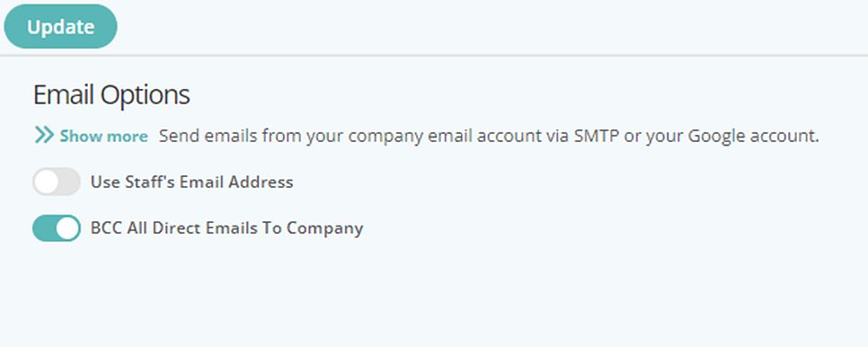This screenshot has width=868, height=347.
Task: Expand details using the teal double arrow
Action: (44, 135)
